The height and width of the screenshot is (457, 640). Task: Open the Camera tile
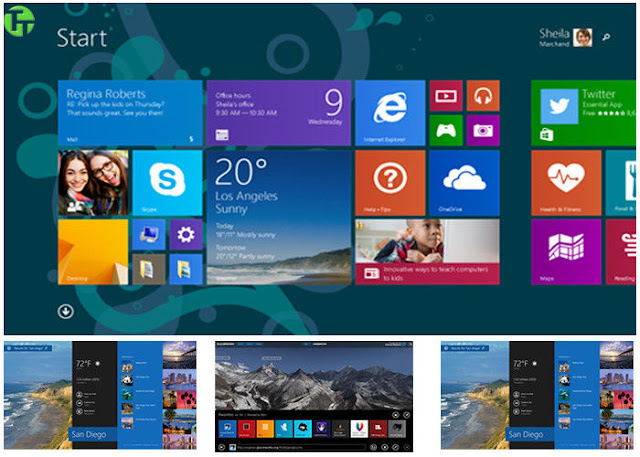pos(483,131)
